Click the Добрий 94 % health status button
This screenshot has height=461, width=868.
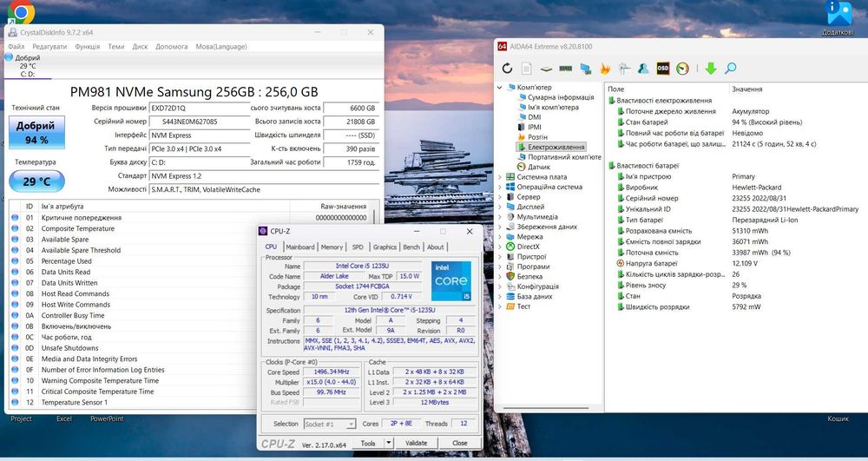pyautogui.click(x=36, y=132)
